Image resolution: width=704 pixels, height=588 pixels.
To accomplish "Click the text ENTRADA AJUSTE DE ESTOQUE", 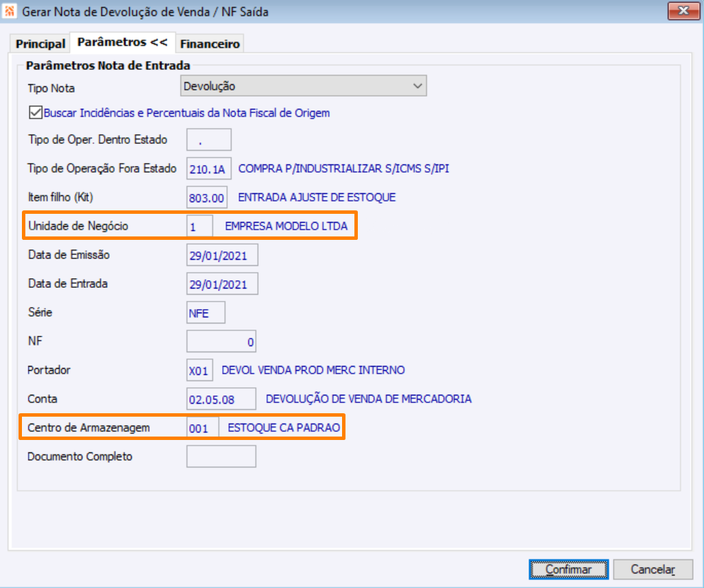I will (x=317, y=197).
